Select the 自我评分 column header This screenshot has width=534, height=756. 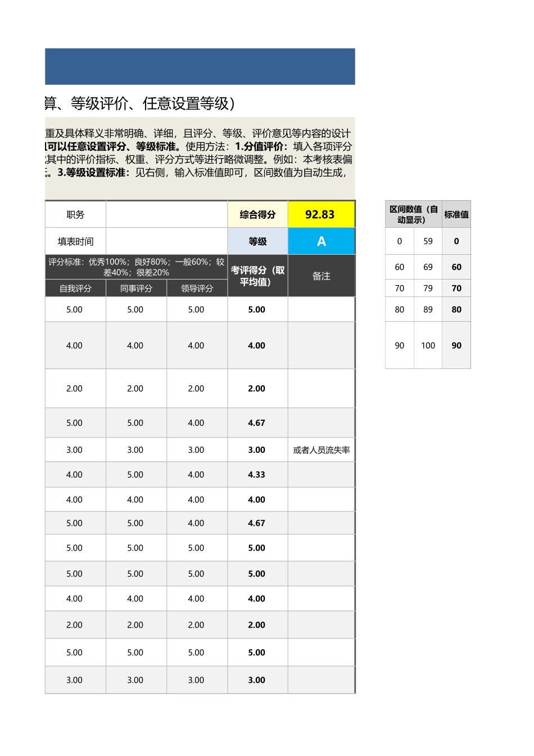(x=75, y=289)
